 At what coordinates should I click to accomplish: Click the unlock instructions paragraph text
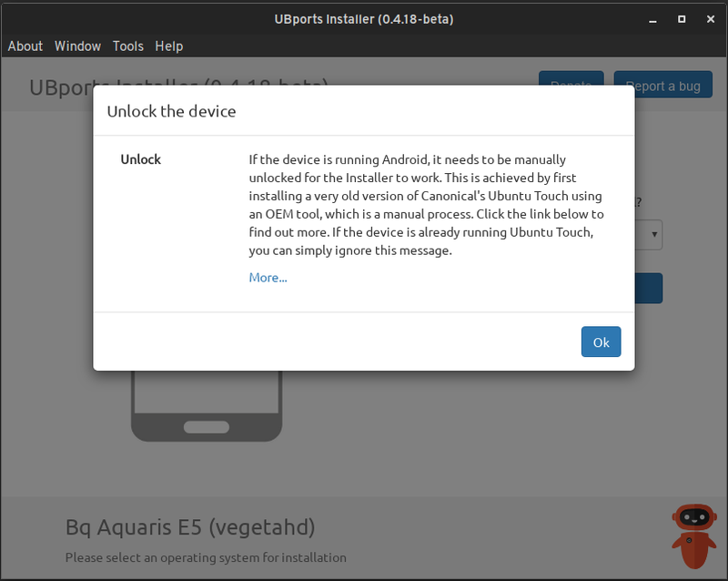(426, 205)
